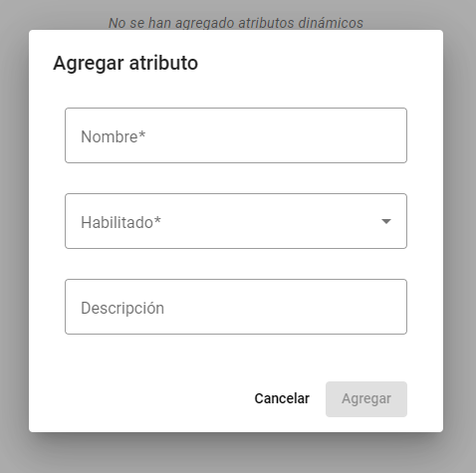Click the Nombre* placeholder label
Screen dimensions: 476x473
pos(114,136)
